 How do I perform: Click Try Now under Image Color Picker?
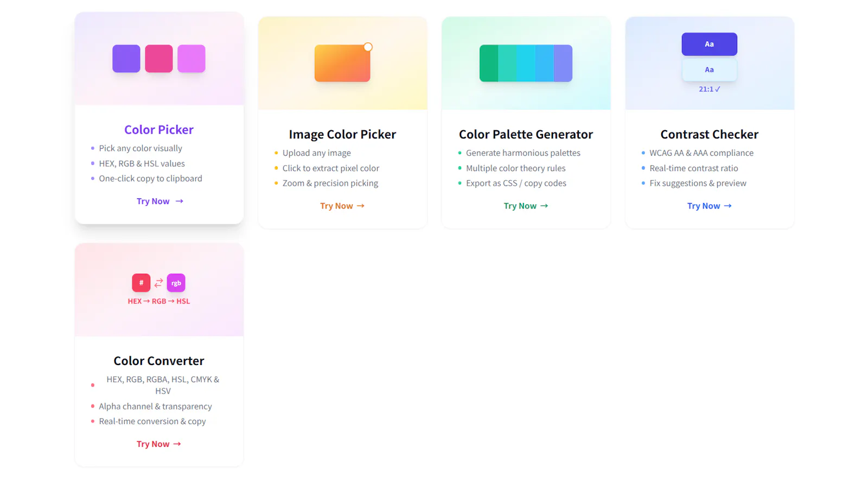pos(342,206)
